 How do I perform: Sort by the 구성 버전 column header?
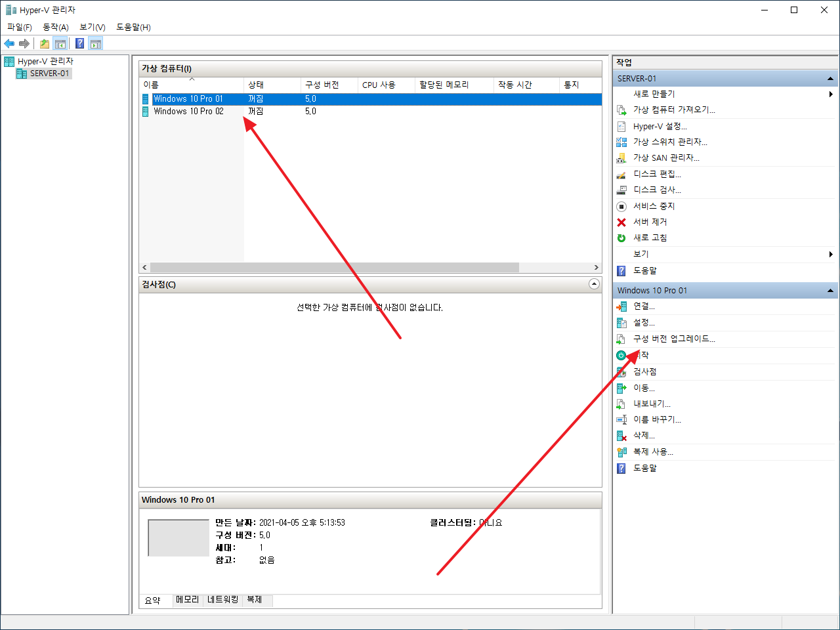[329, 85]
